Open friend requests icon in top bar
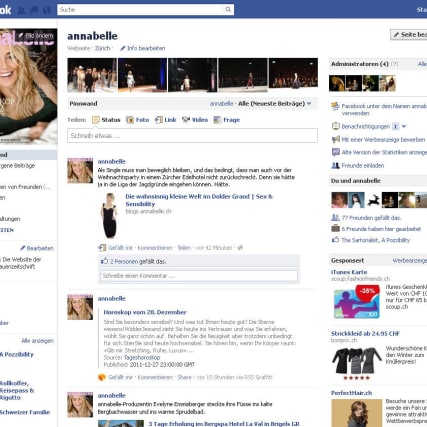 pos(21,10)
